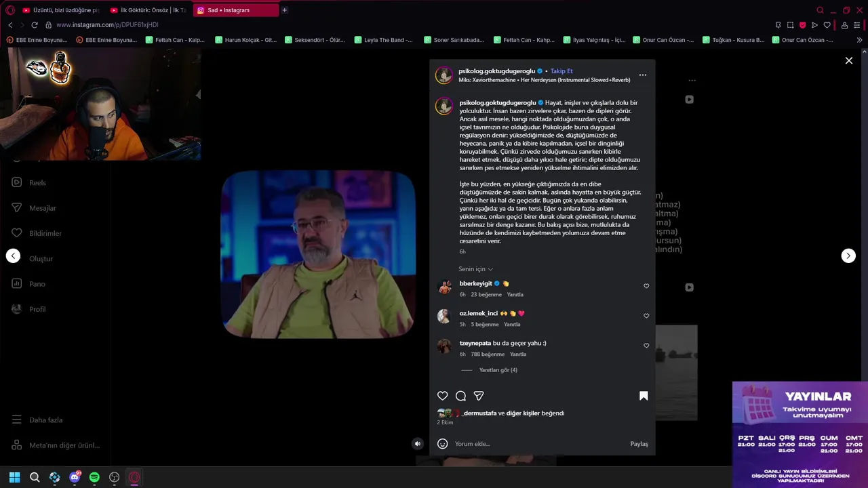868x488 pixels.
Task: Open the three-dot post options menu
Action: pos(643,75)
